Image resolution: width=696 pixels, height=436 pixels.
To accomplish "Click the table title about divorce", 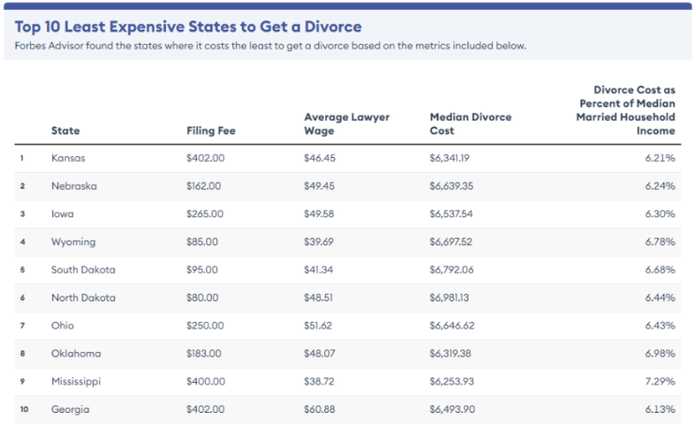I will [x=188, y=27].
